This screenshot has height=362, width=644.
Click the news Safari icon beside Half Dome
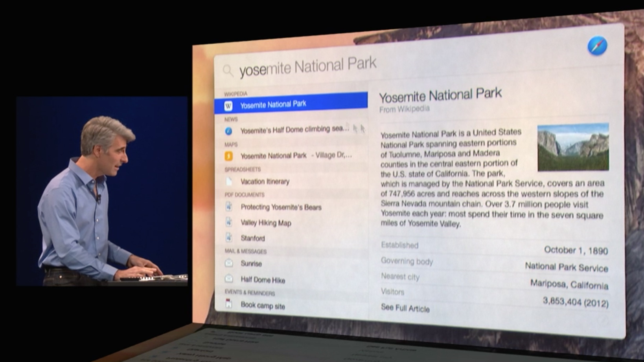(228, 131)
